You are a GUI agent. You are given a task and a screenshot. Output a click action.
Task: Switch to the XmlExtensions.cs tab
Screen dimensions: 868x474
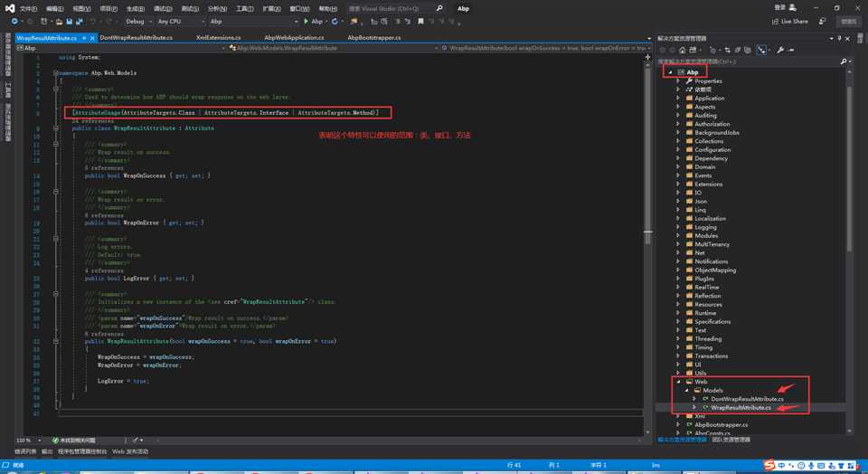point(218,38)
